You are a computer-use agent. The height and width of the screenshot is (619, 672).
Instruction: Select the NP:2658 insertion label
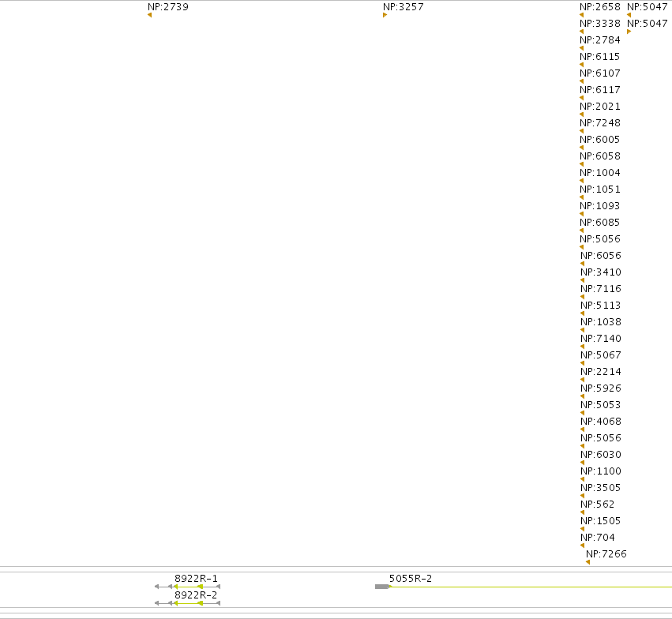tap(600, 7)
